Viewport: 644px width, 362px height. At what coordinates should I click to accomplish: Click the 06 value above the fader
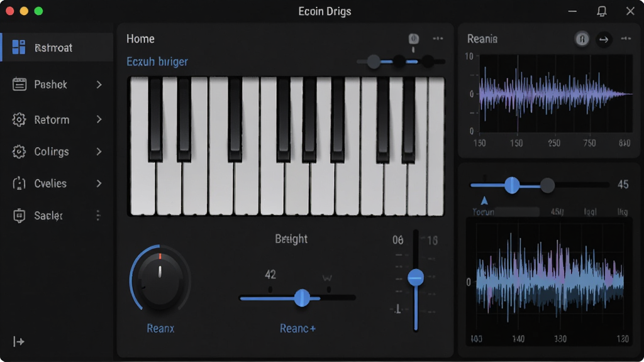point(397,239)
